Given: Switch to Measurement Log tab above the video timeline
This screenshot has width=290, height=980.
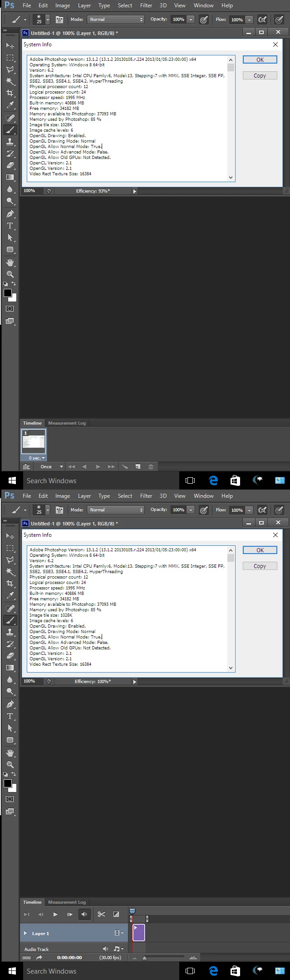Looking at the screenshot, I should click(67, 902).
